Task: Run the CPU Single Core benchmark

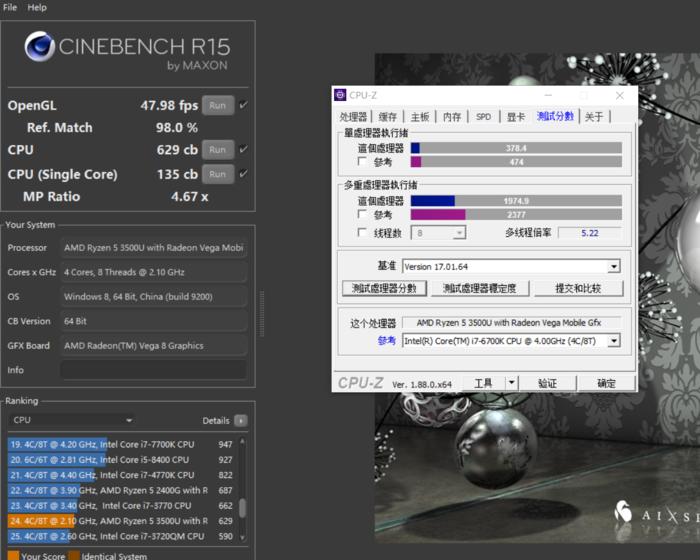Action: (218, 174)
